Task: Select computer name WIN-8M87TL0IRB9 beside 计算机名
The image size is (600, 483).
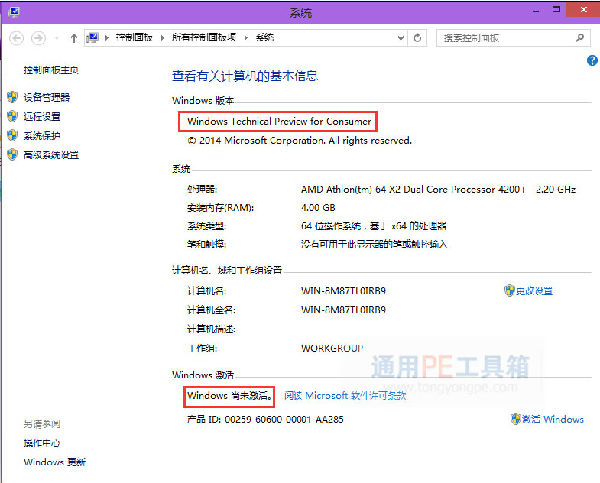Action: [x=343, y=291]
